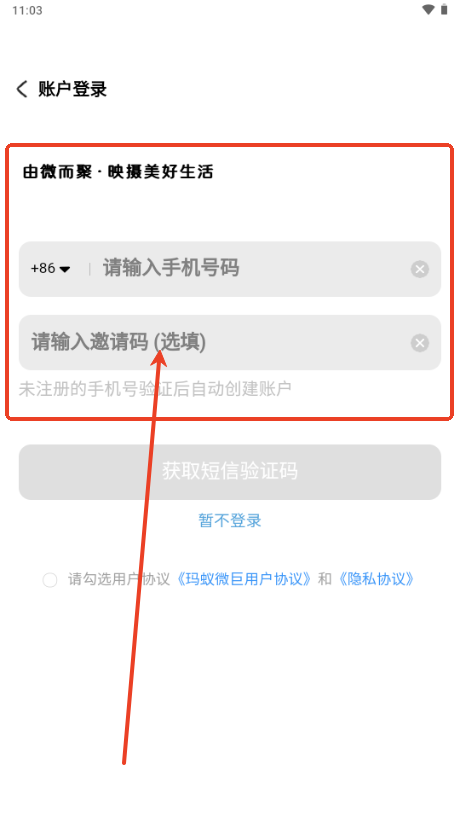Tap the slogan 由微而聚 · 映摄美好生活
This screenshot has height=819, width=460.
tap(118, 171)
